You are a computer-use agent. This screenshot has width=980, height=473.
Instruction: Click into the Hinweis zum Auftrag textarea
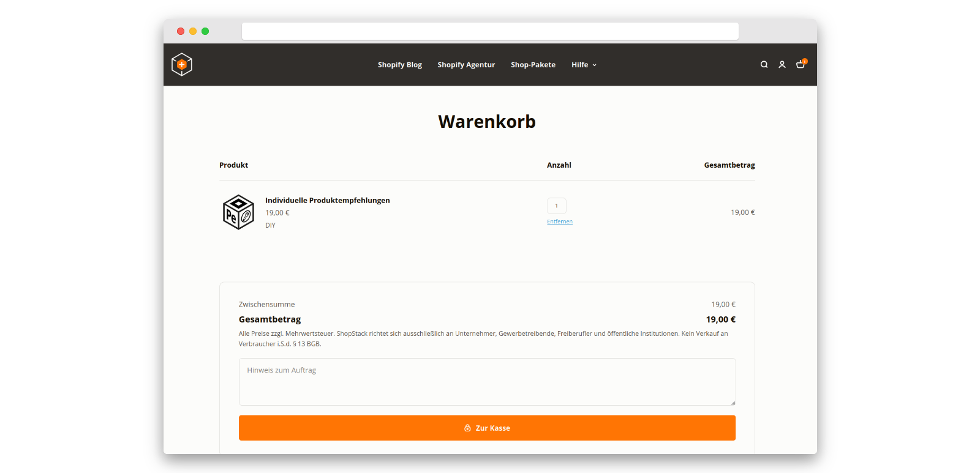click(487, 382)
